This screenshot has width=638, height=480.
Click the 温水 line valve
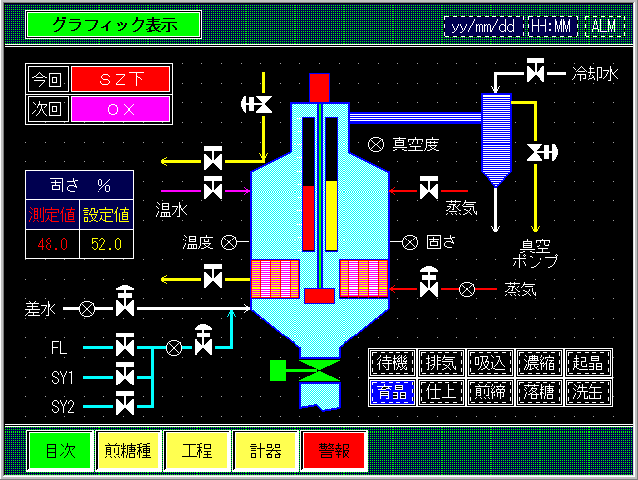click(212, 187)
